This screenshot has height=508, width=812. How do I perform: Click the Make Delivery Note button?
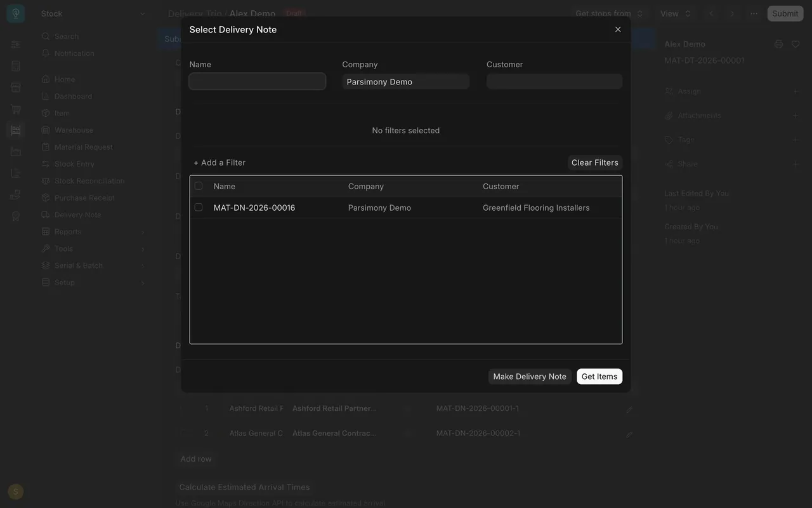[530, 377]
